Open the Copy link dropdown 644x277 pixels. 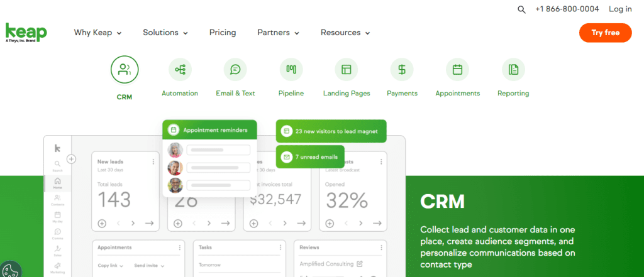click(x=111, y=266)
